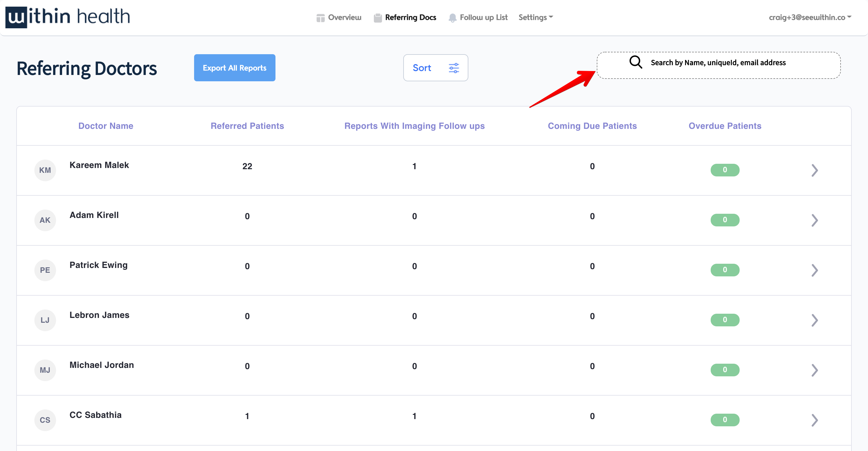Click the CS avatar for CC Sabathia
The height and width of the screenshot is (451, 868).
(x=45, y=420)
